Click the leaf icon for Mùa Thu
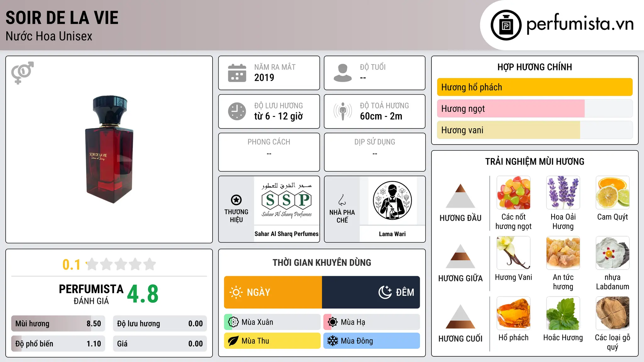The image size is (644, 362). (x=233, y=341)
